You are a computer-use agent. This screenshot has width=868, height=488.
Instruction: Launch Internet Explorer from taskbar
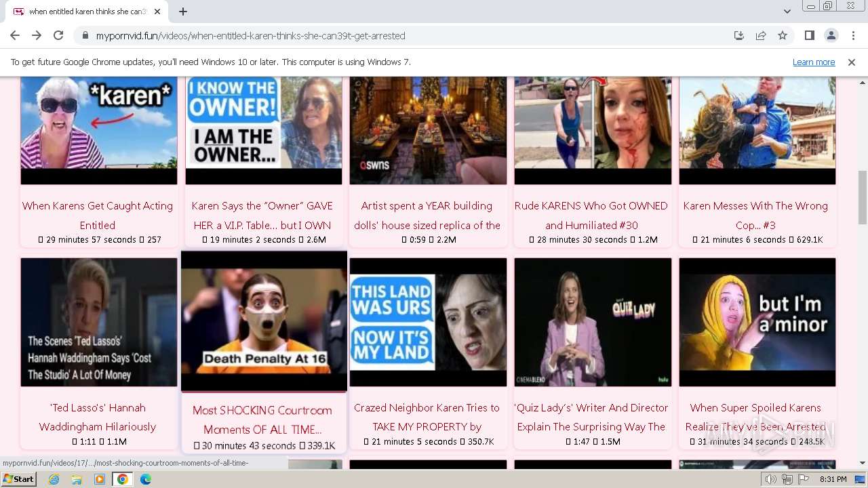pos(54,479)
